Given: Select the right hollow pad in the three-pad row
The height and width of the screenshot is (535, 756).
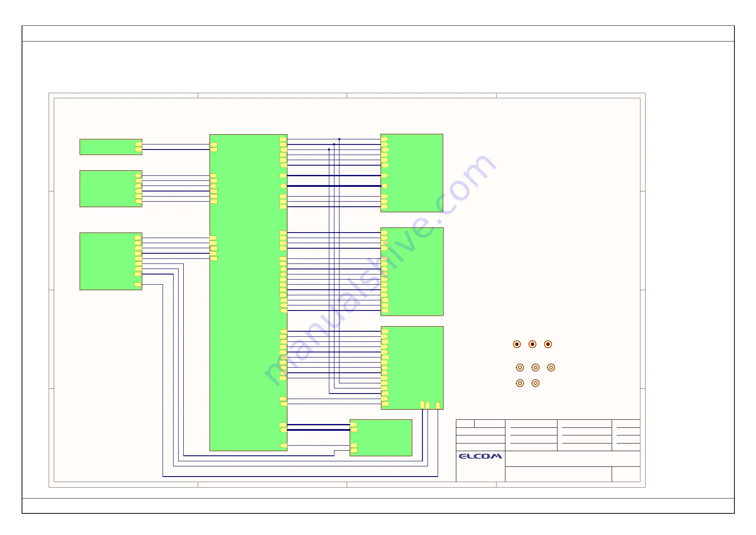Looking at the screenshot, I should click(x=551, y=368).
